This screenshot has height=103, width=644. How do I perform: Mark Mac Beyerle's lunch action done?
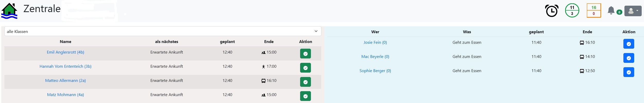(629, 58)
